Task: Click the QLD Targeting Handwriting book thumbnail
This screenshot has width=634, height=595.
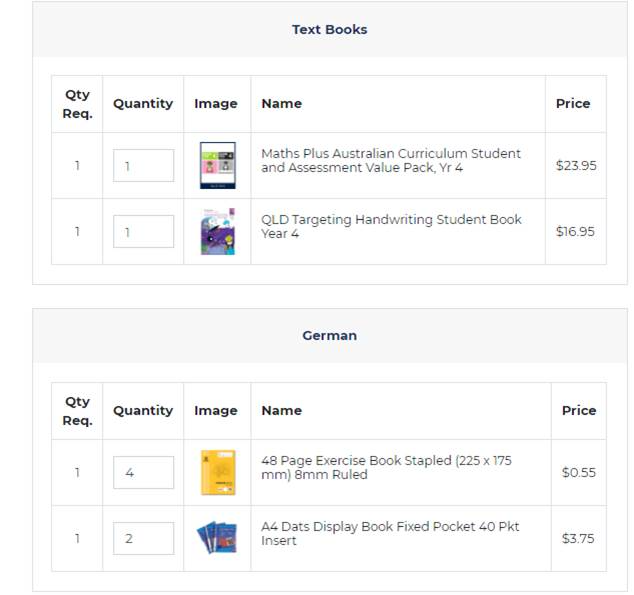Action: coord(217,232)
